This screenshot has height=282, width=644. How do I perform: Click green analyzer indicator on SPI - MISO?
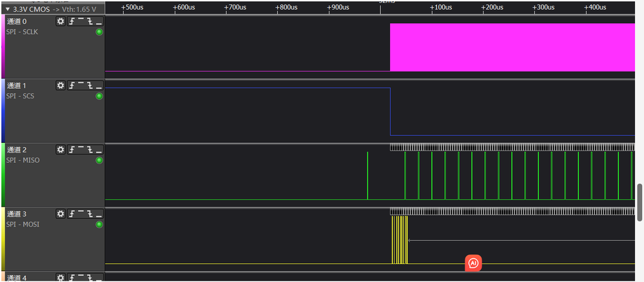(99, 160)
